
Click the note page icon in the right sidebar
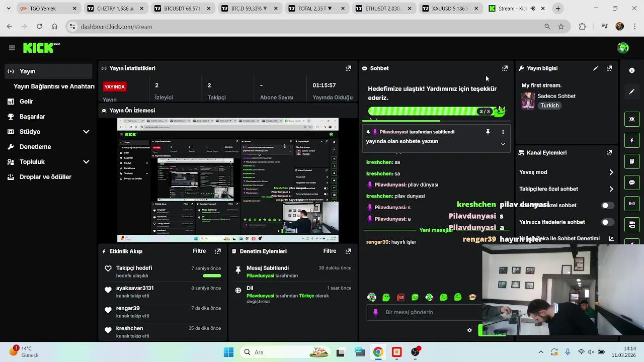click(x=632, y=161)
